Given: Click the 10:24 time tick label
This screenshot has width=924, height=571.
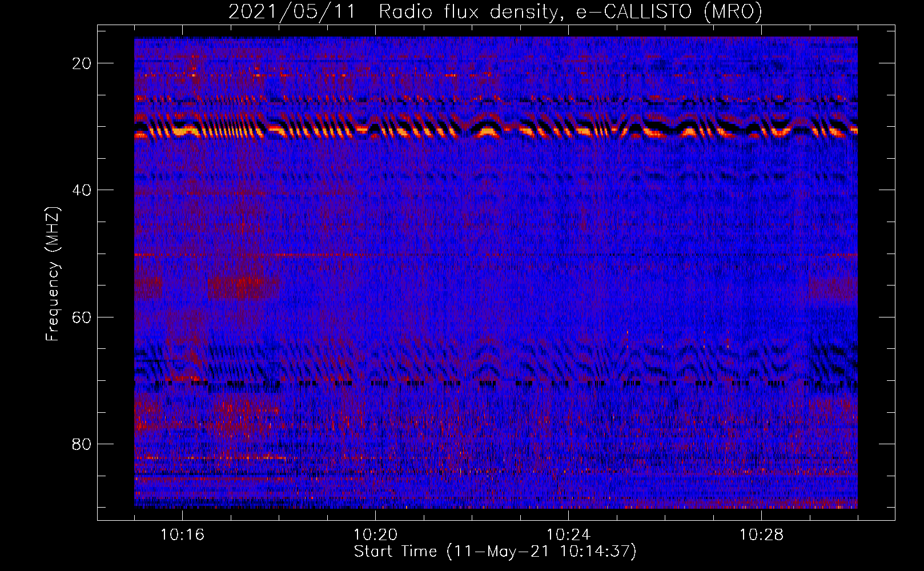Looking at the screenshot, I should pos(568,534).
